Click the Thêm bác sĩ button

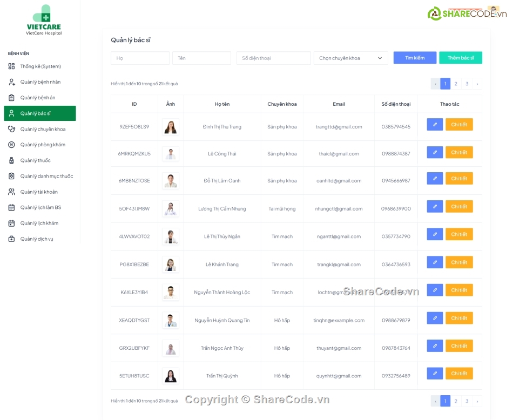coord(461,58)
